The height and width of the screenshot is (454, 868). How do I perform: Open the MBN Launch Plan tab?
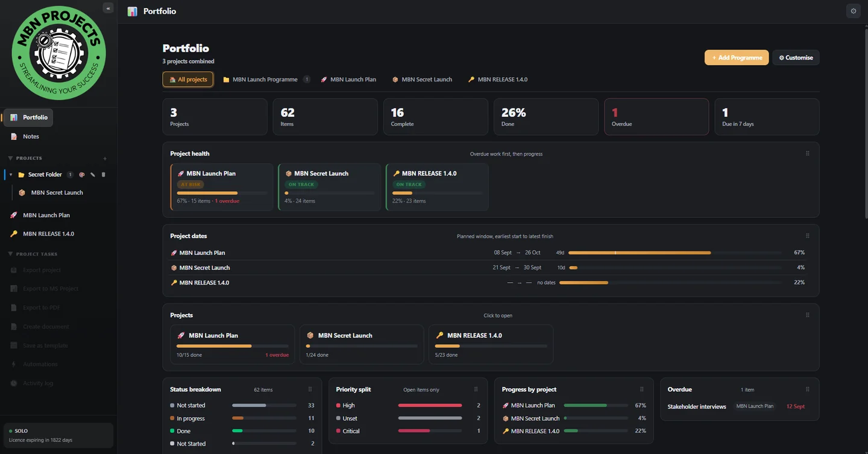(x=348, y=80)
